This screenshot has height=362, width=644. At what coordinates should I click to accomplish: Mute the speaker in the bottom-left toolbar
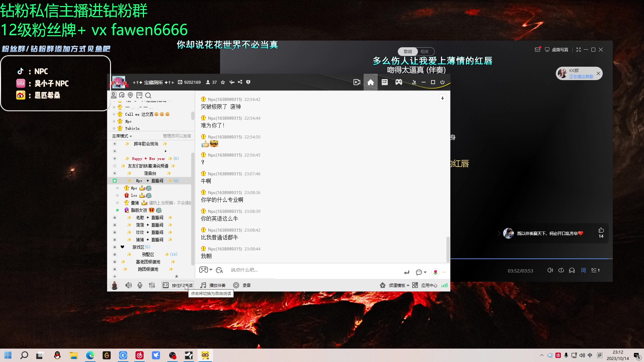(128, 285)
